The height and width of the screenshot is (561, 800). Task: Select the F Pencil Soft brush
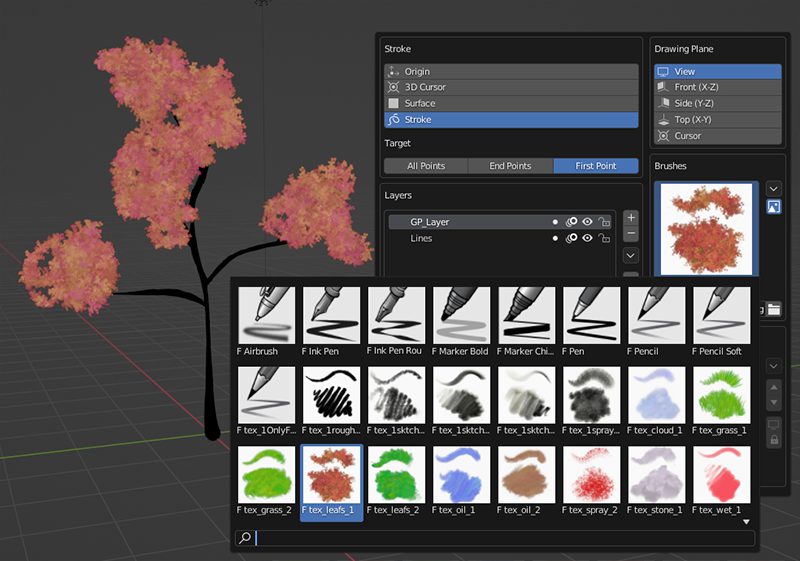pyautogui.click(x=721, y=315)
